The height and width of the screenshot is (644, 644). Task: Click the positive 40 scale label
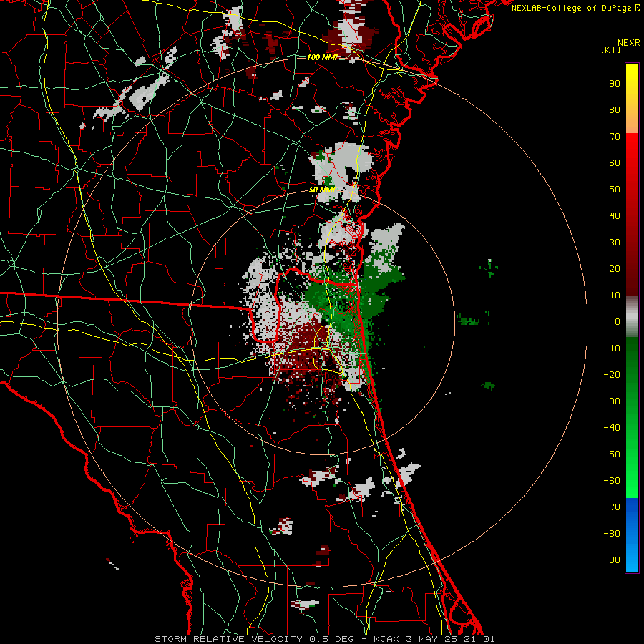[x=615, y=216]
